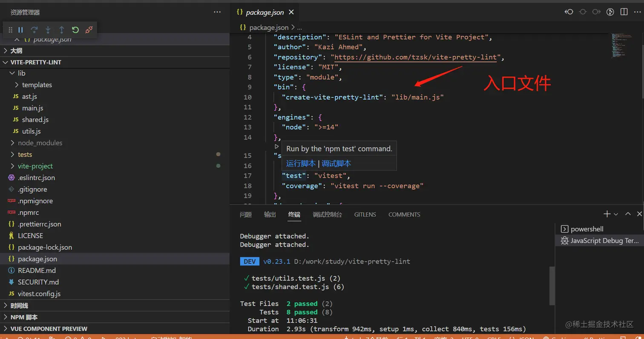
Task: Click the "lib/main.js" value on line 10
Action: [417, 97]
